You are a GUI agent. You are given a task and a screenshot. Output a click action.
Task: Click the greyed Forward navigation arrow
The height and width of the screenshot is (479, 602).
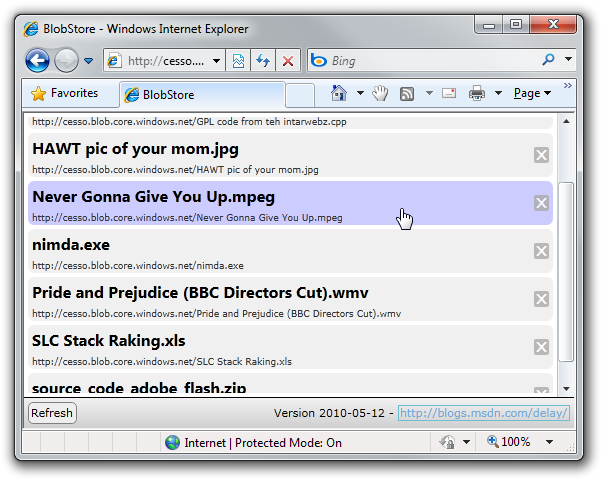tap(66, 61)
